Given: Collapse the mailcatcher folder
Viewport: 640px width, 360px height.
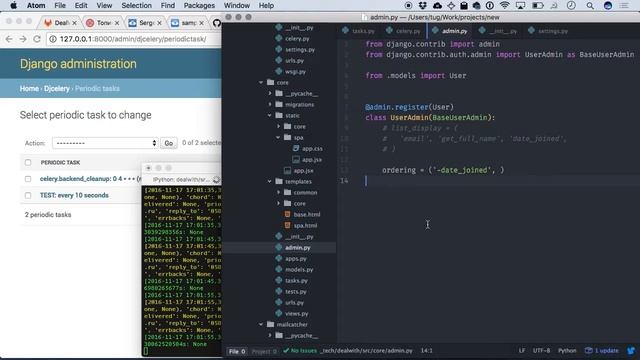Looking at the screenshot, I should click(261, 324).
